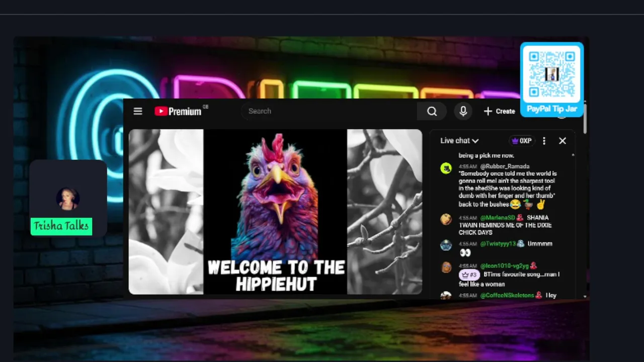Click the @Icon1010-vg2yg username
The image size is (644, 362).
point(504,265)
